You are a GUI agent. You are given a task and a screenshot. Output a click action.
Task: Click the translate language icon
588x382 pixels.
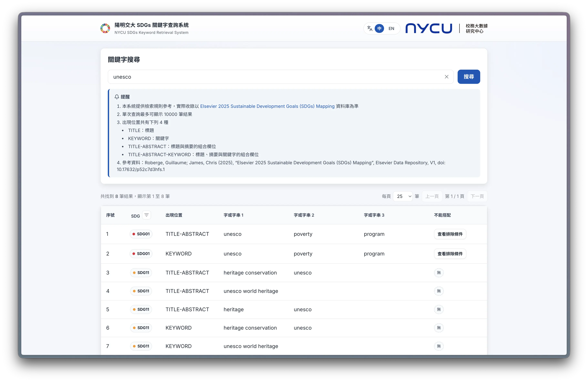[370, 28]
